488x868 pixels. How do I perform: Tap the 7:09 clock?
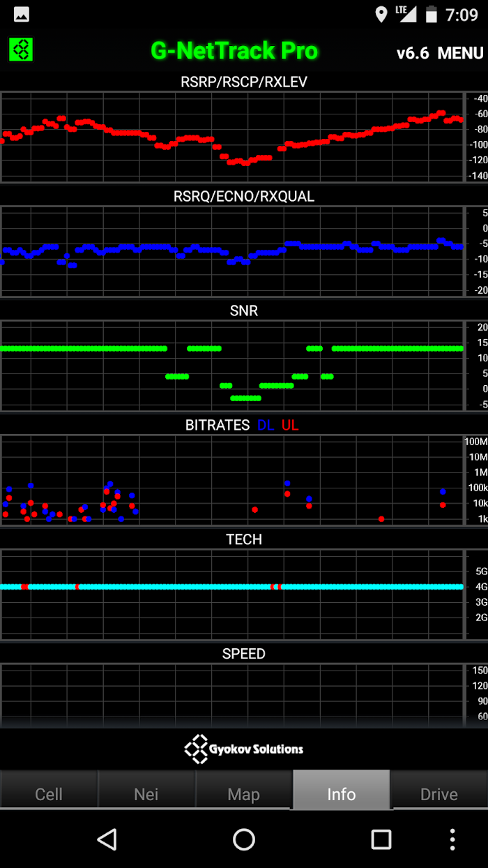(x=462, y=15)
